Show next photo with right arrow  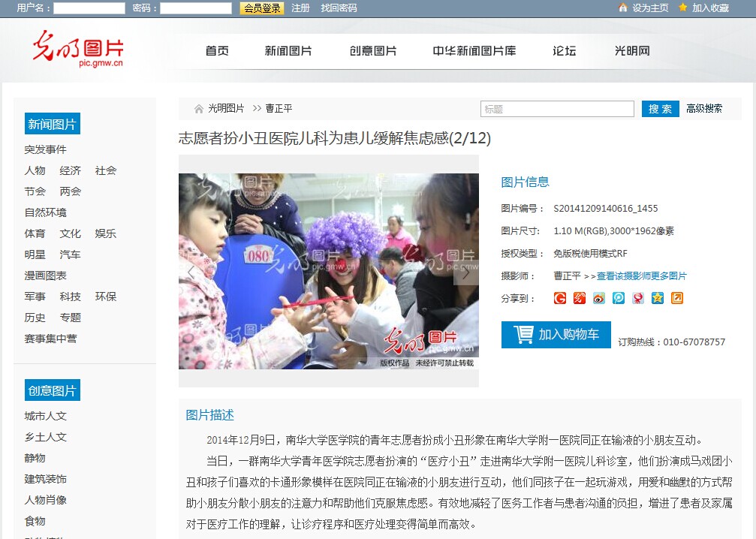click(x=465, y=273)
